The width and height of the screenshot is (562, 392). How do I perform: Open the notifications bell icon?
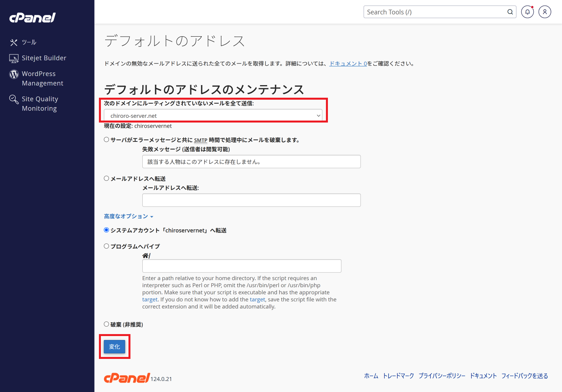coord(527,12)
